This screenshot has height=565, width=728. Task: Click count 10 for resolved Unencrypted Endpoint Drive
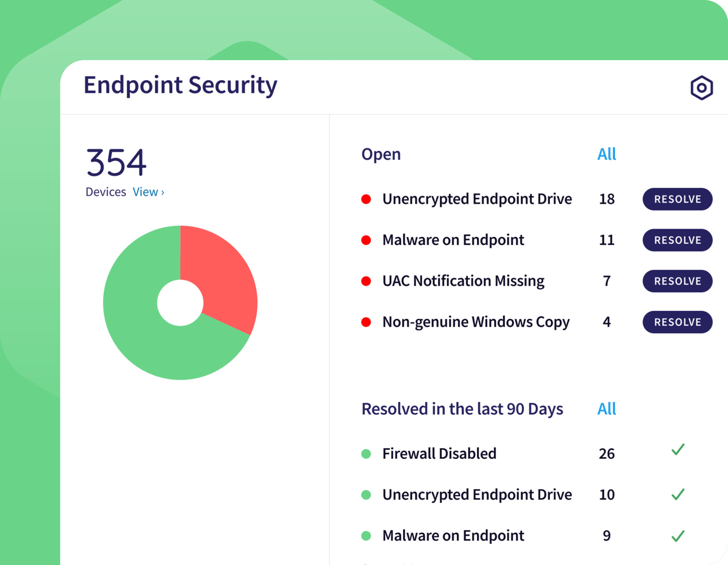click(607, 495)
